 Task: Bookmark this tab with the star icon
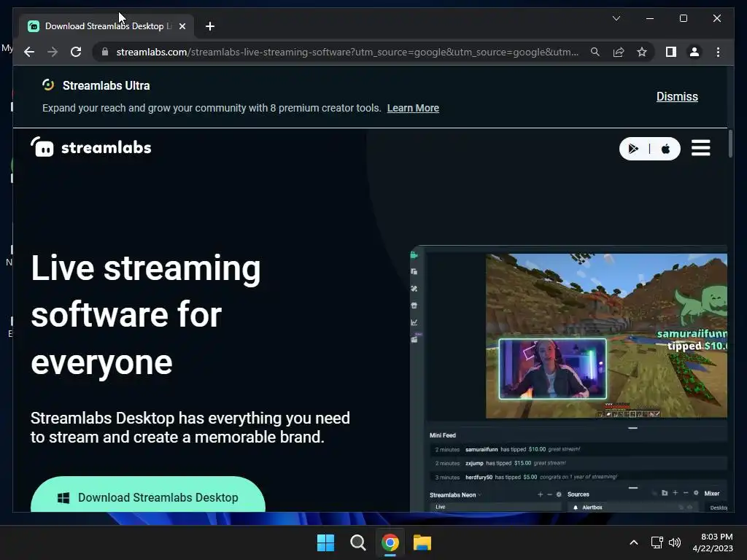[x=642, y=52]
